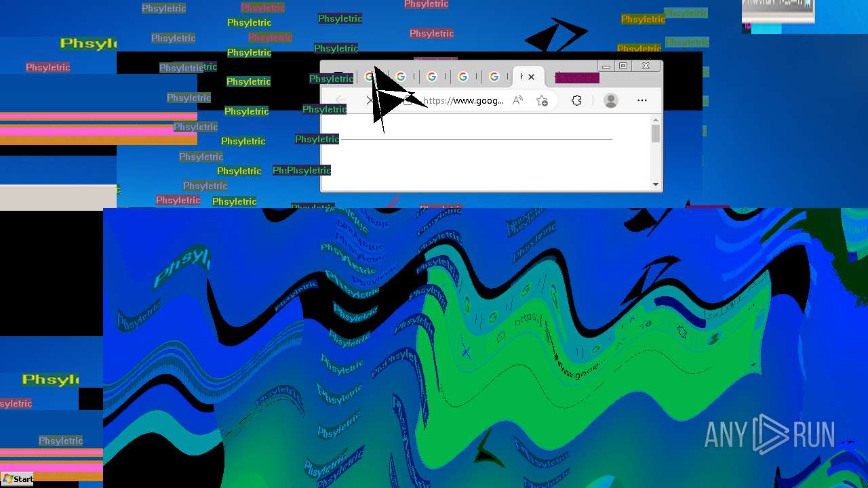Click the page scrollbar down arrow
The image size is (868, 488).
(656, 184)
